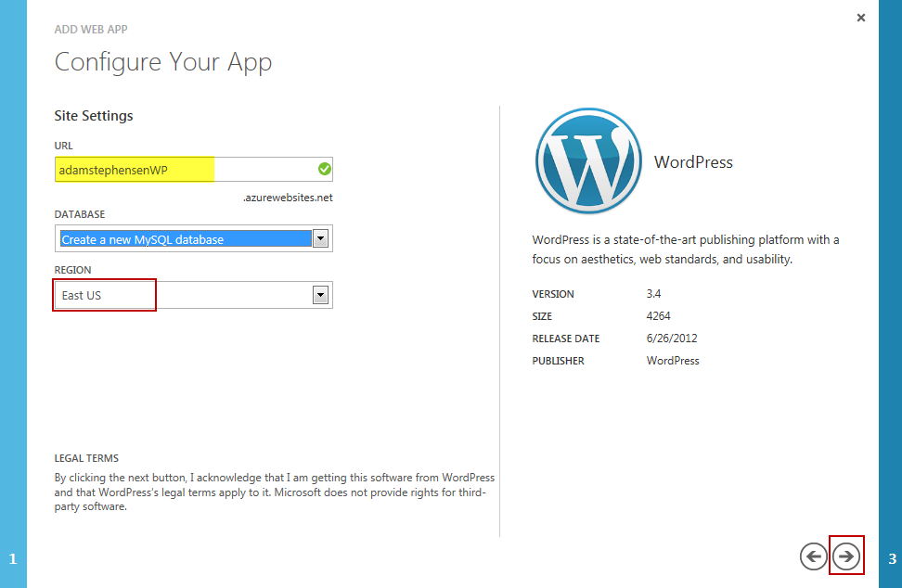This screenshot has height=588, width=902.
Task: Jump to wizard step 1
Action: [13, 558]
